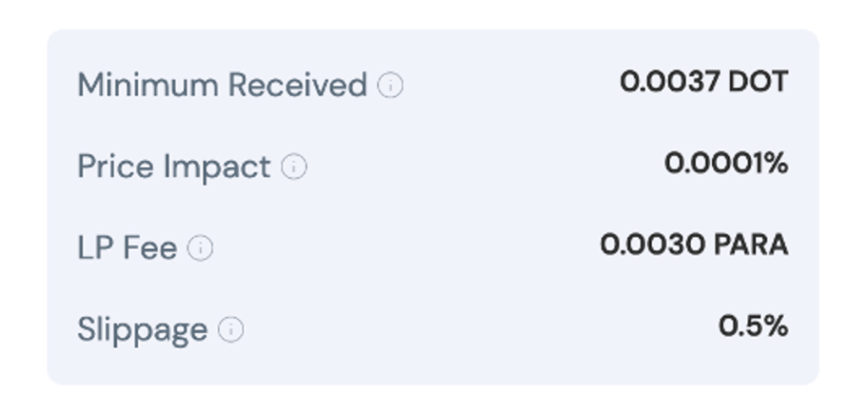
Task: Click the Price Impact label
Action: click(x=174, y=167)
